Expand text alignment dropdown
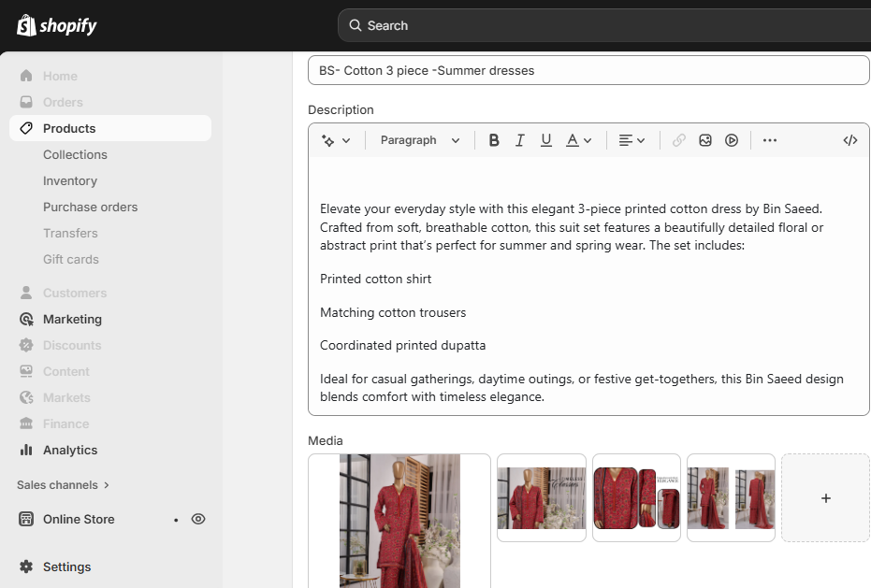Viewport: 871px width, 588px height. pos(632,140)
